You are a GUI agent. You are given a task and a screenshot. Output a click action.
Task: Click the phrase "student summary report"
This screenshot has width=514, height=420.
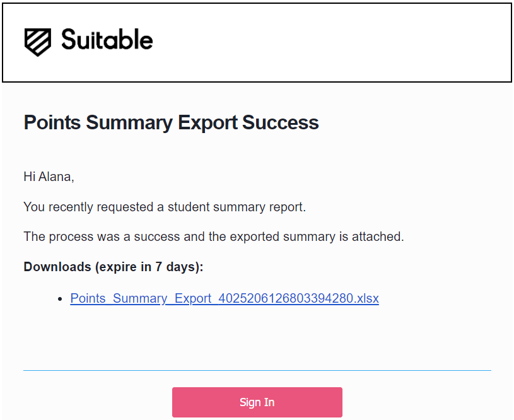[236, 207]
